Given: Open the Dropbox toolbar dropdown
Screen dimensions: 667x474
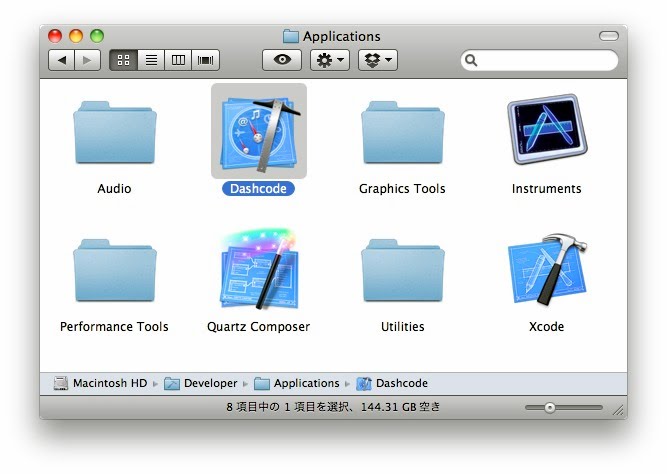Looking at the screenshot, I should [377, 60].
